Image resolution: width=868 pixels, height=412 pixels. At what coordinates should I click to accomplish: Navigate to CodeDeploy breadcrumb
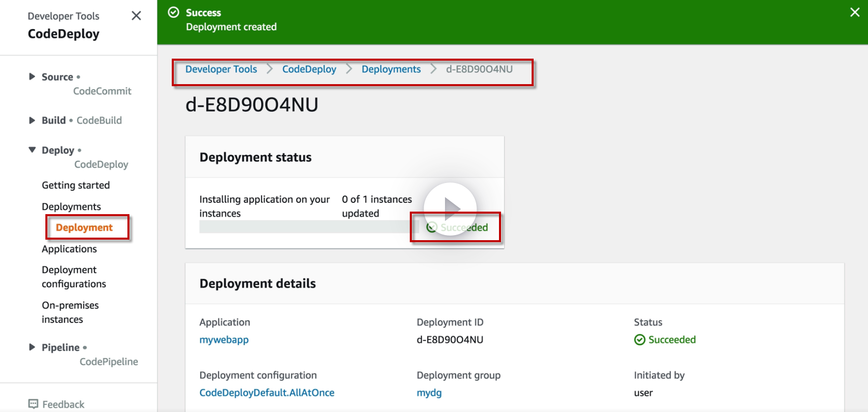[x=309, y=69]
